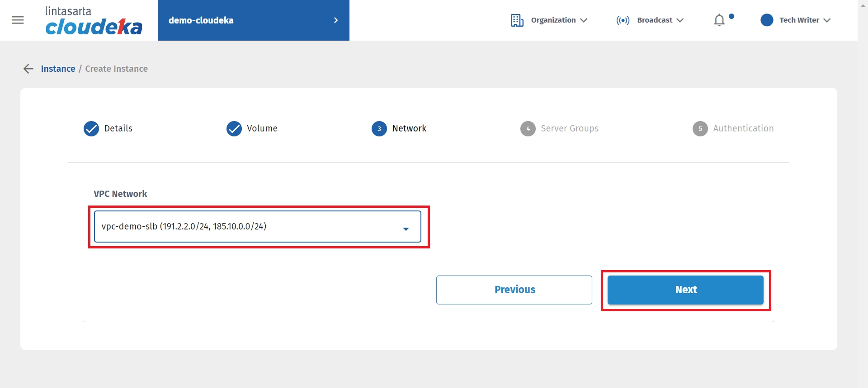Screen dimensions: 868x388
Task: Select the Network step number 3
Action: pyautogui.click(x=379, y=129)
